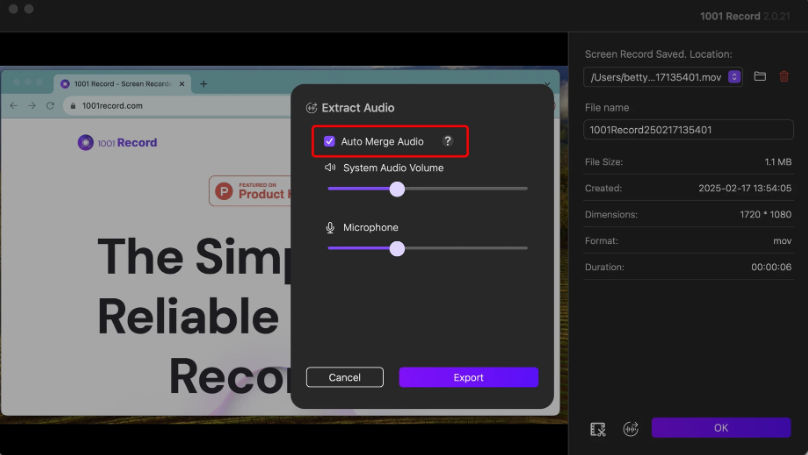Expand the saved file location dropdown
The height and width of the screenshot is (455, 808).
pos(735,77)
